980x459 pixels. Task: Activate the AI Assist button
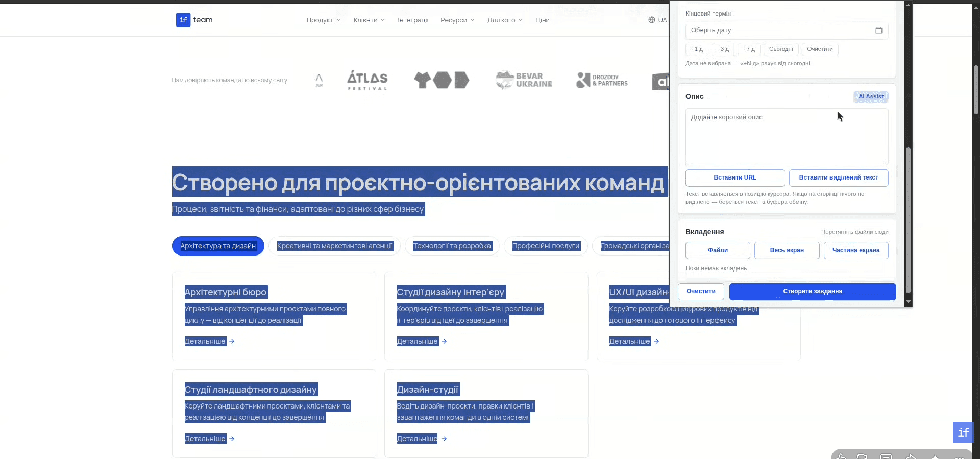point(871,96)
